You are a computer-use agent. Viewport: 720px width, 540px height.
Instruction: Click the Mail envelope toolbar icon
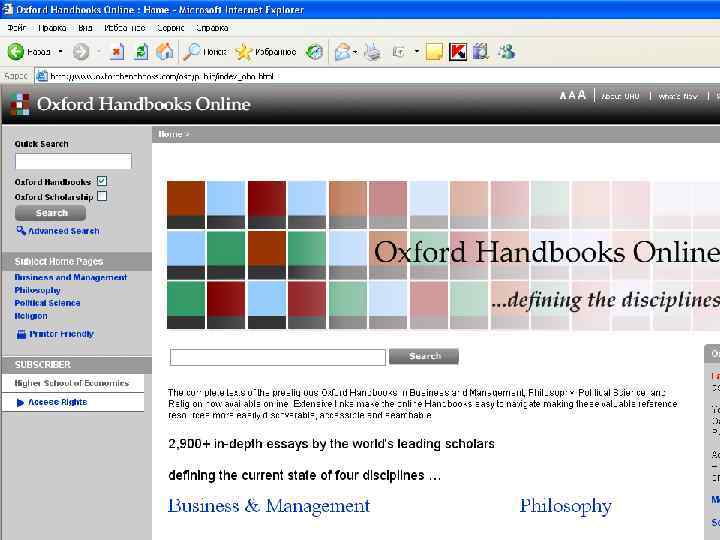[x=343, y=52]
